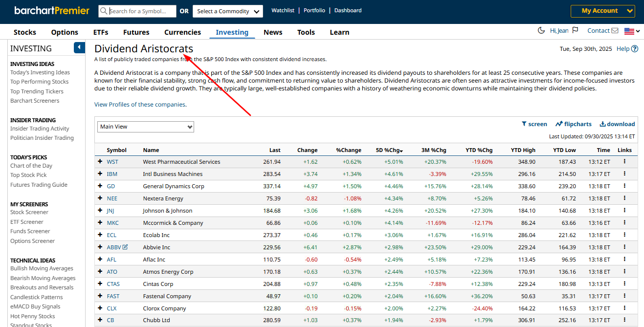This screenshot has width=644, height=327.
Task: Open the Links menu for WST row
Action: click(624, 161)
